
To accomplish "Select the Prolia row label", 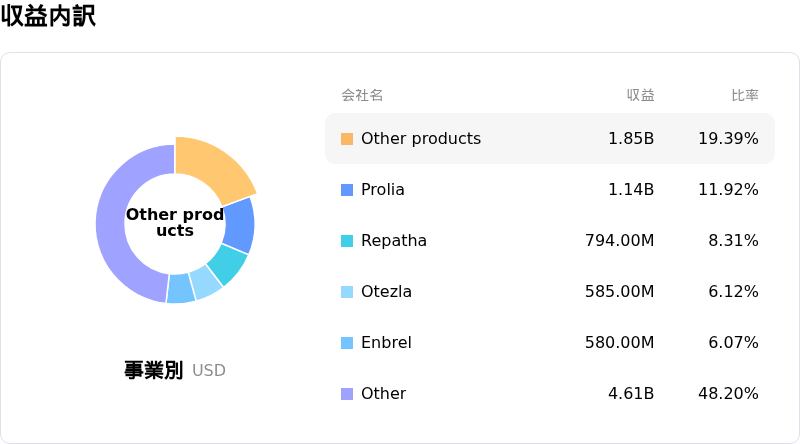I will tap(382, 190).
